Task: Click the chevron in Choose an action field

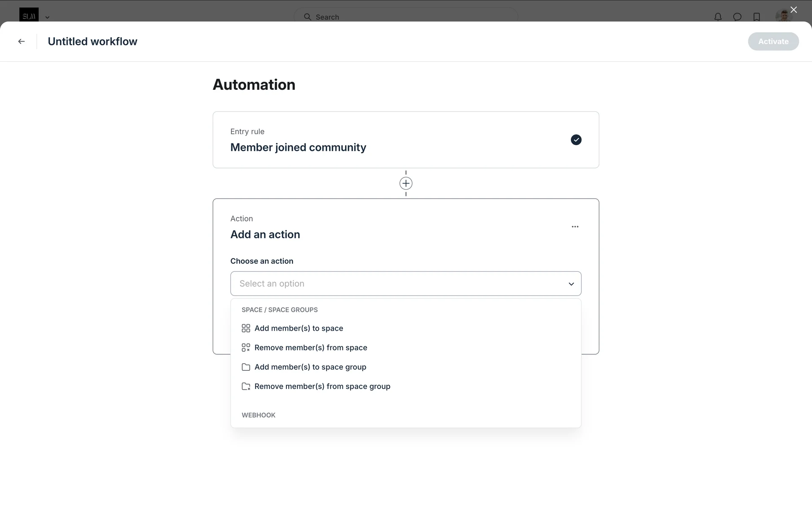Action: pos(571,284)
